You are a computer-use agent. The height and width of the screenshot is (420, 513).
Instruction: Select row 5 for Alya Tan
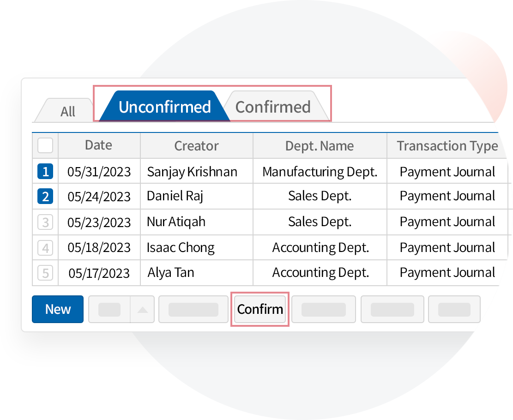pyautogui.click(x=45, y=272)
